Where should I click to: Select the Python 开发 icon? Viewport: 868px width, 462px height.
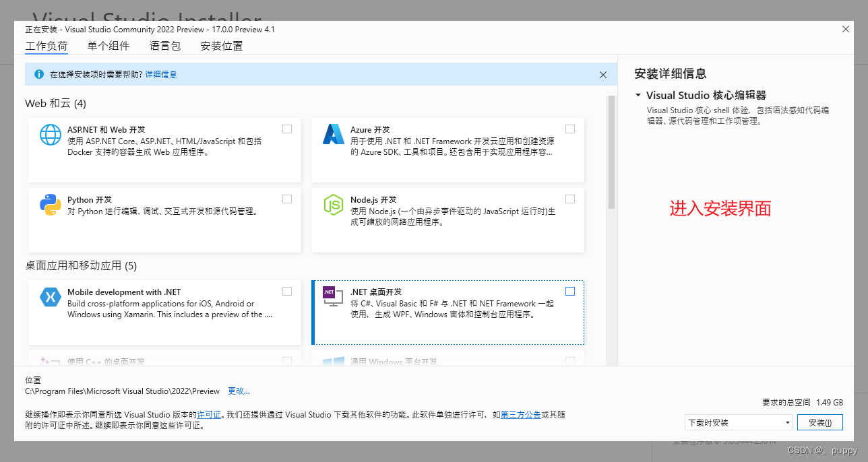pyautogui.click(x=51, y=204)
